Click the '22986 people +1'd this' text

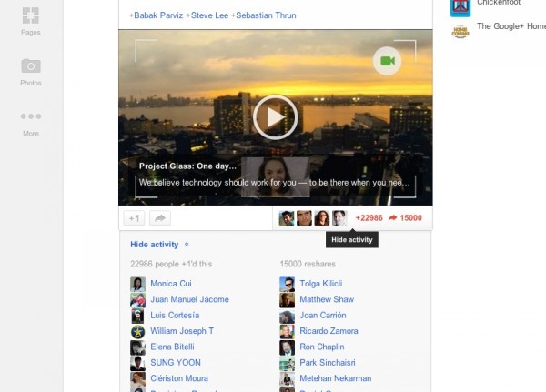(x=171, y=264)
